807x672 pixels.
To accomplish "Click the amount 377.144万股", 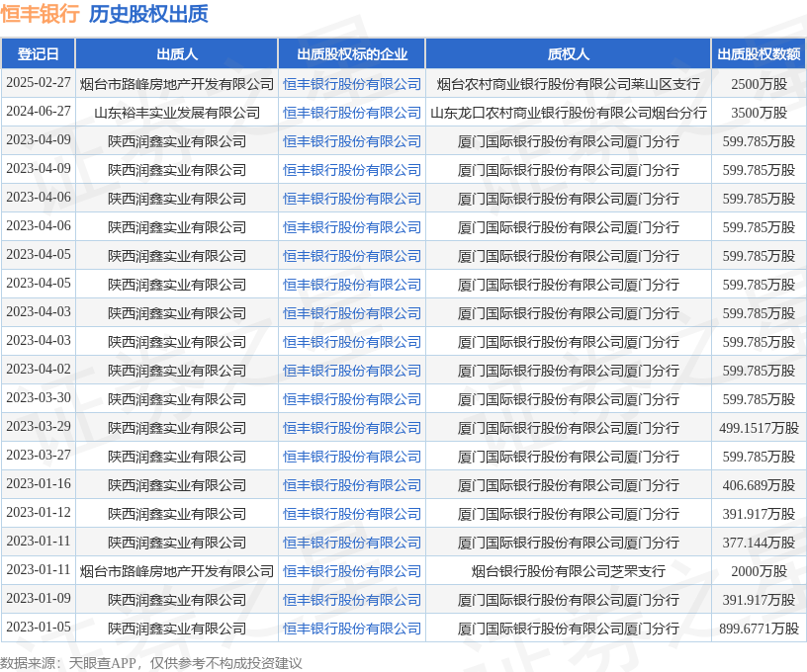I will tap(759, 543).
